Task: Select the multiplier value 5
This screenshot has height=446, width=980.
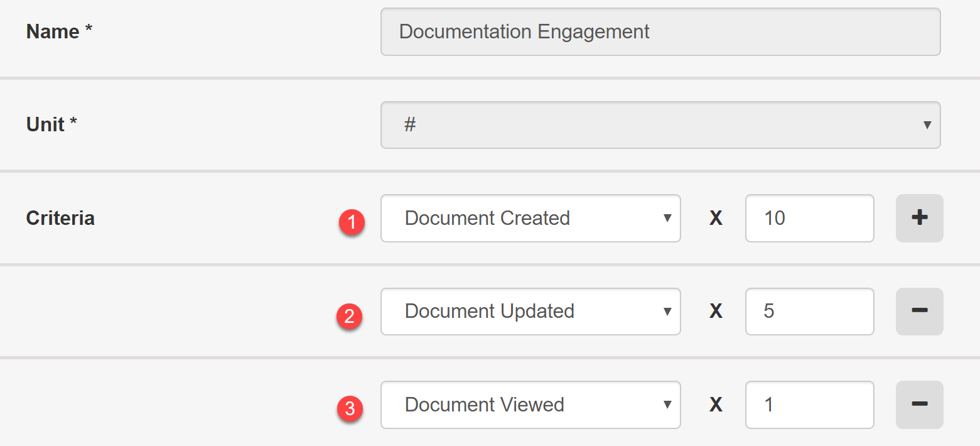Action: pos(809,312)
